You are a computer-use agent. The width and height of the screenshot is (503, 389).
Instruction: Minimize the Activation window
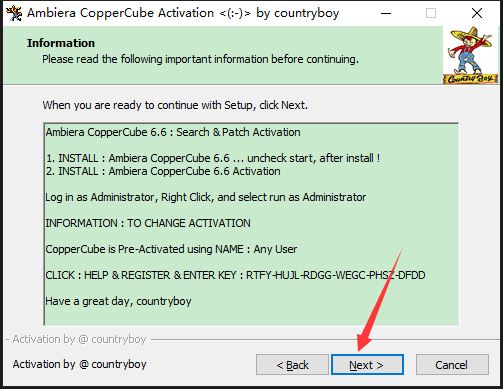coord(386,13)
